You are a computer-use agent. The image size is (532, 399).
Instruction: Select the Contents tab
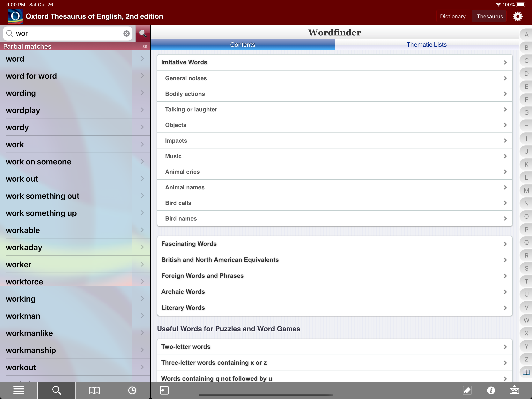(x=243, y=45)
